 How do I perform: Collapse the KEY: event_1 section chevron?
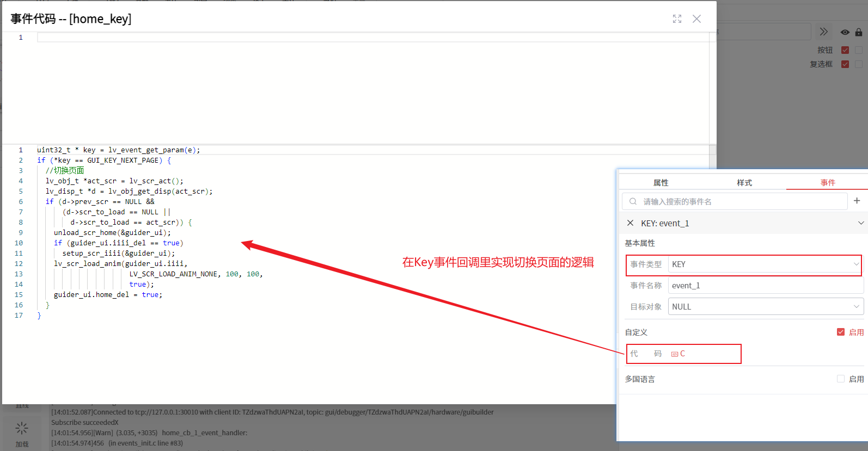click(x=861, y=223)
